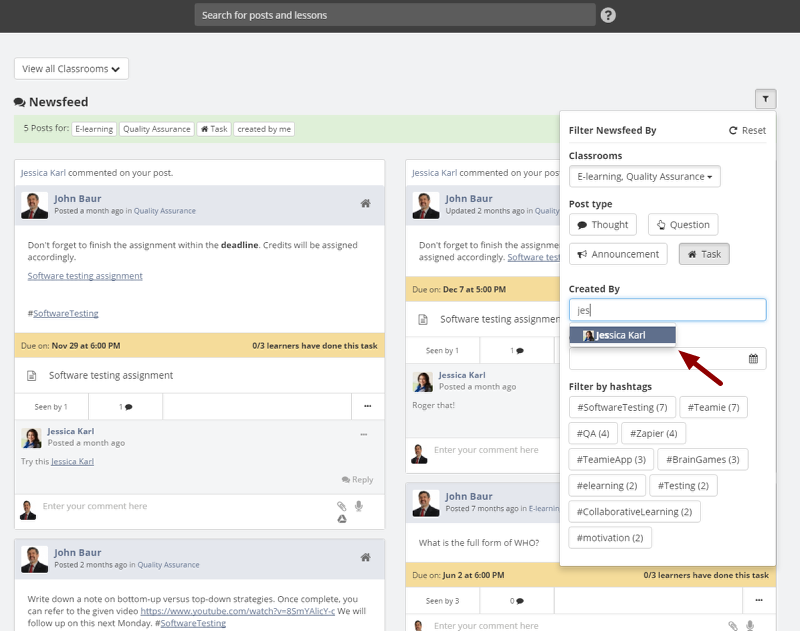Click Jessica Karl avatar on 'Try this' comment

pos(31,438)
